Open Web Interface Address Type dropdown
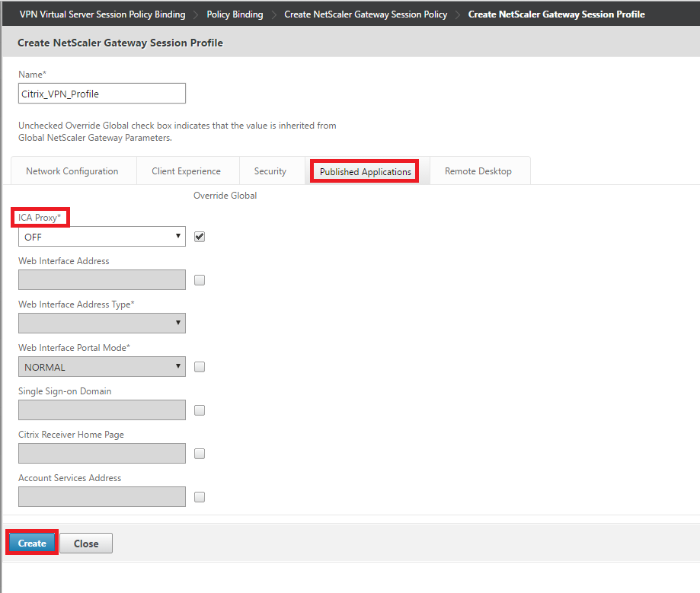The height and width of the screenshot is (593, 700). [101, 324]
